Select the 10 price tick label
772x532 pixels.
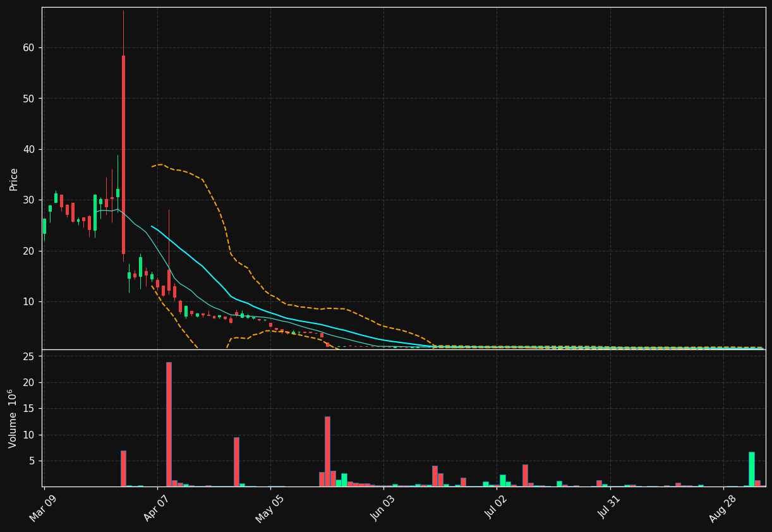[x=28, y=302]
